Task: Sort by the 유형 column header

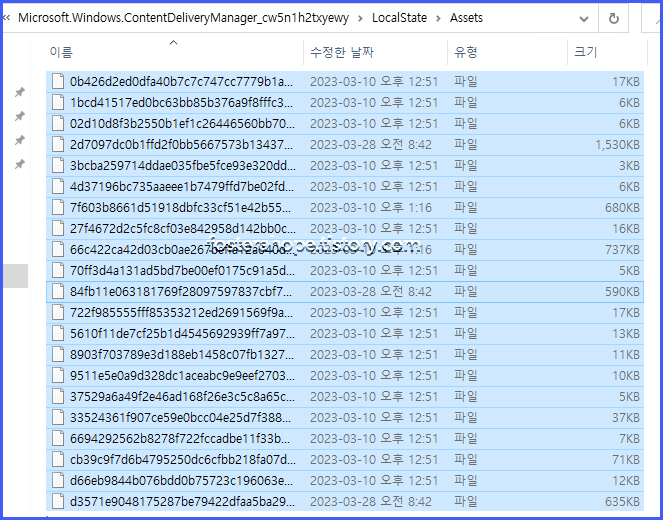Action: click(x=466, y=52)
